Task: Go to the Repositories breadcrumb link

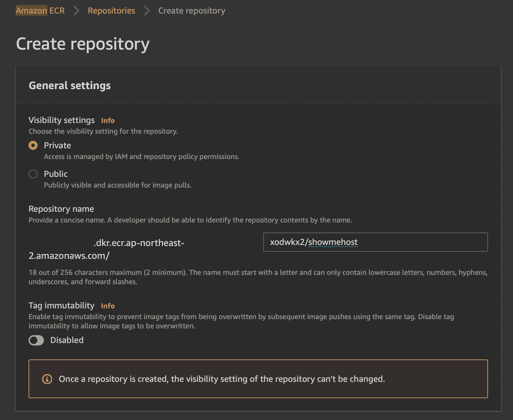Action: coord(111,11)
